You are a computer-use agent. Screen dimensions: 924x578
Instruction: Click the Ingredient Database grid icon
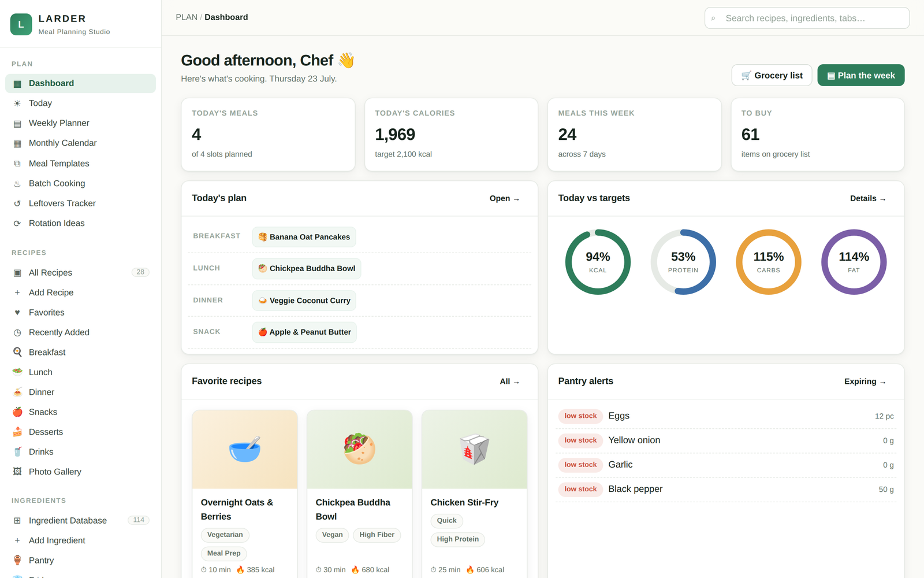coord(17,521)
